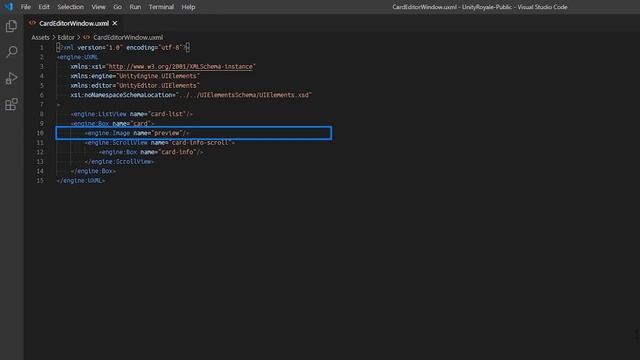Click the xsi:noNamespaceSchemaLocation attribute

[x=191, y=95]
